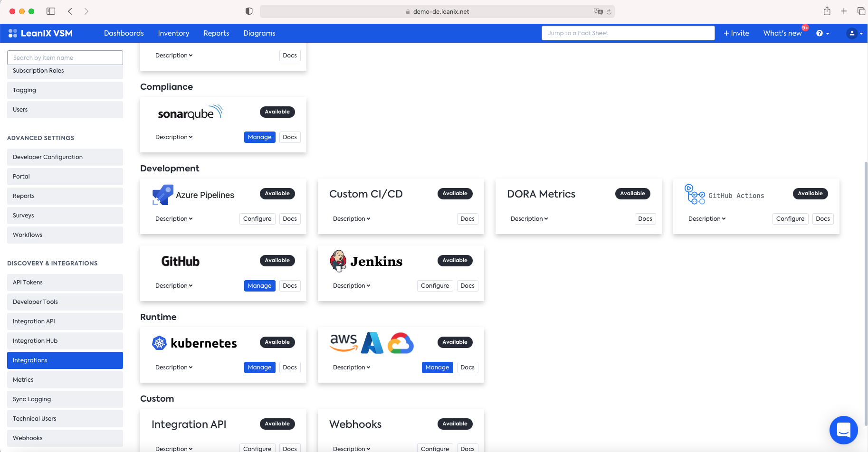
Task: Open API Tokens settings
Action: [65, 282]
